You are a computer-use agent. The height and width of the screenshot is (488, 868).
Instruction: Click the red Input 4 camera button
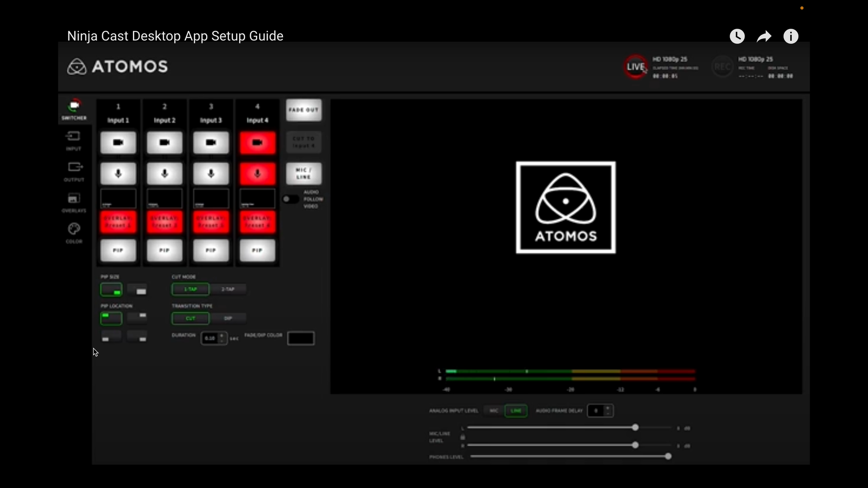coord(257,143)
